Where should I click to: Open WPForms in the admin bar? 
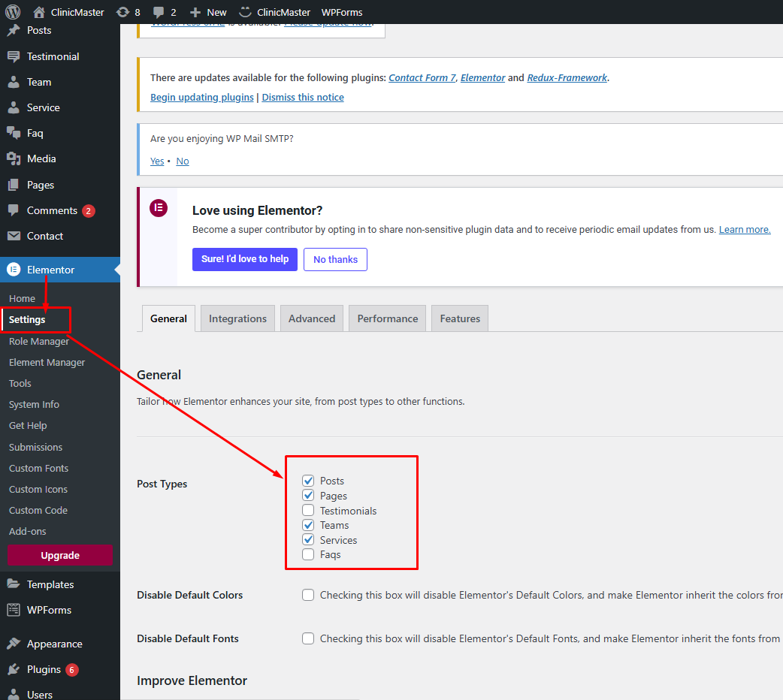coord(342,12)
